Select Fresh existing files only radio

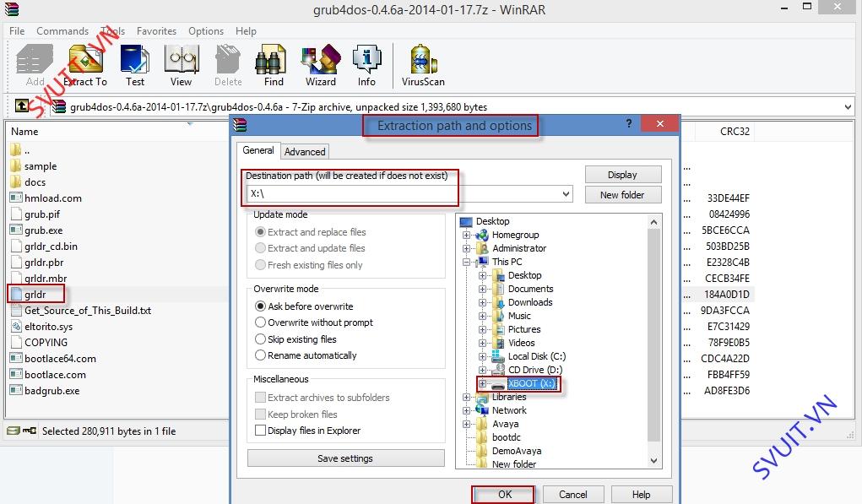point(261,264)
